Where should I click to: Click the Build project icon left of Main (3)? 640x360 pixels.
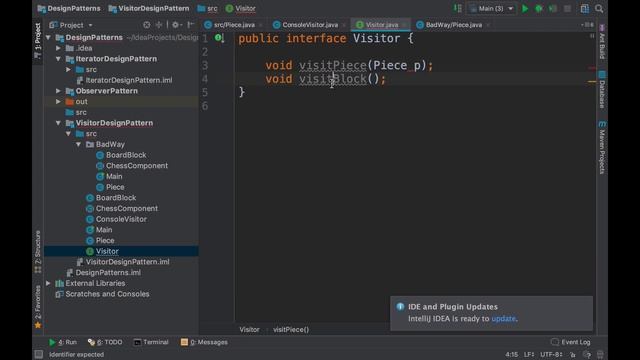coord(458,9)
